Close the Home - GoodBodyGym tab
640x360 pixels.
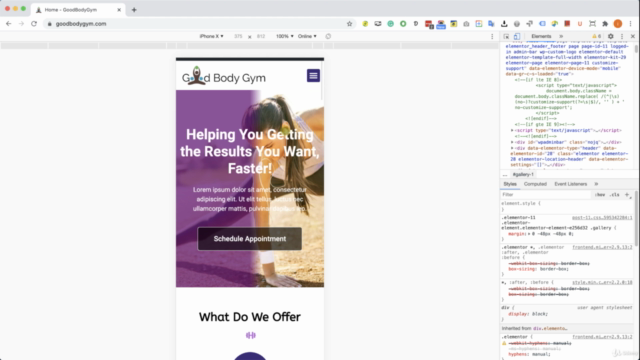[119, 10]
